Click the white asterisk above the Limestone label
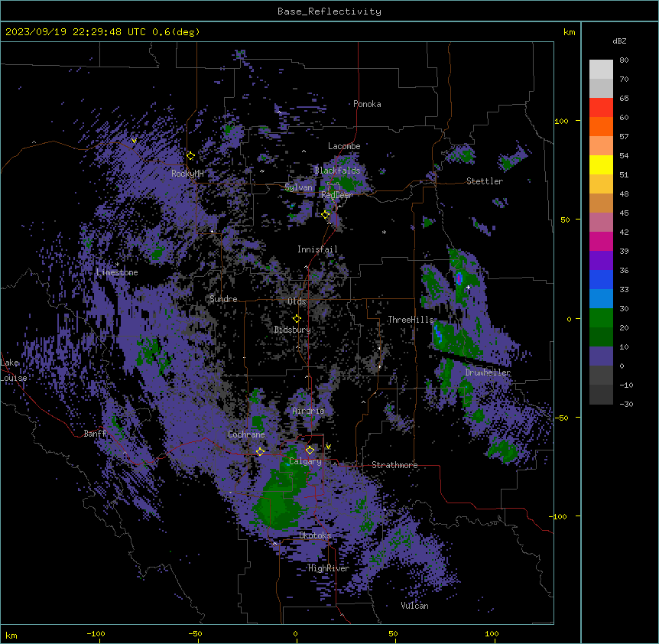 click(117, 265)
